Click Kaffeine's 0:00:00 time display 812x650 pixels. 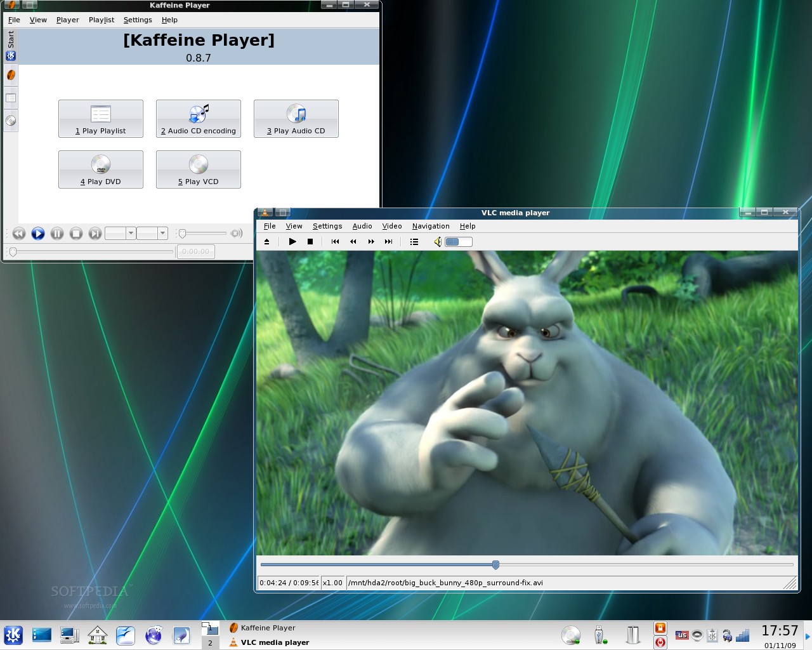[x=195, y=252]
